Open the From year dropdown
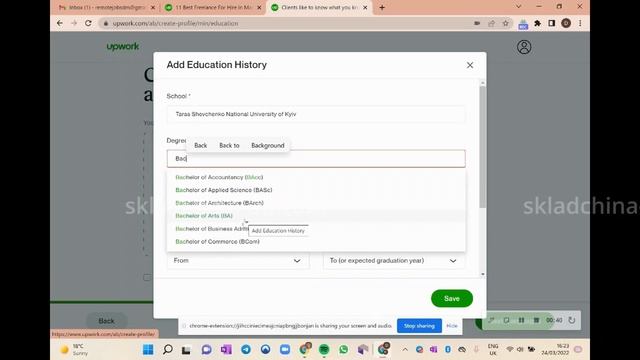This screenshot has height=360, width=640. (238, 260)
